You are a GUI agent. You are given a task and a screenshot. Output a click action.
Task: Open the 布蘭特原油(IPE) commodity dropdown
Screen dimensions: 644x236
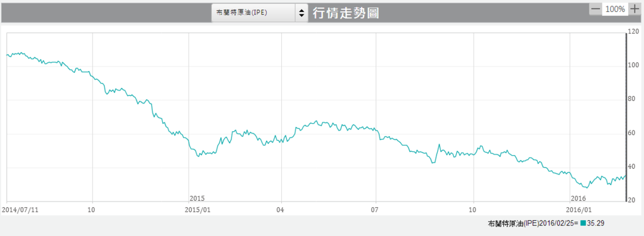click(x=260, y=13)
